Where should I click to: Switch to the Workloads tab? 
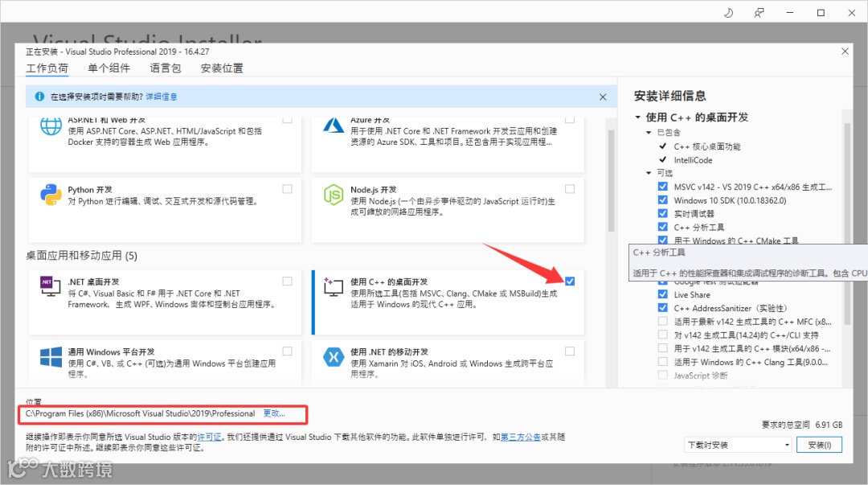coord(47,68)
